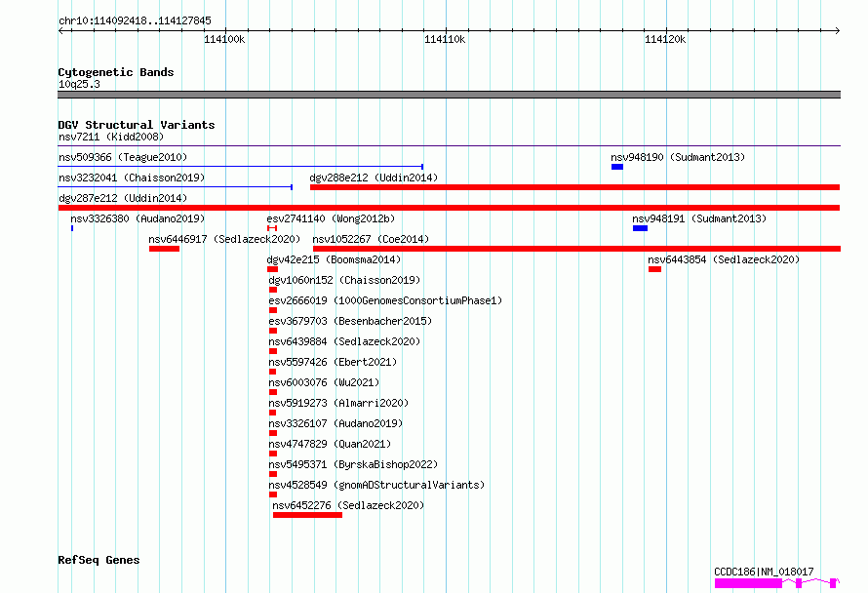Viewport: 868px width, 593px height.
Task: Click the nsv7211 (Kidd2008) variant label
Action: [x=111, y=137]
